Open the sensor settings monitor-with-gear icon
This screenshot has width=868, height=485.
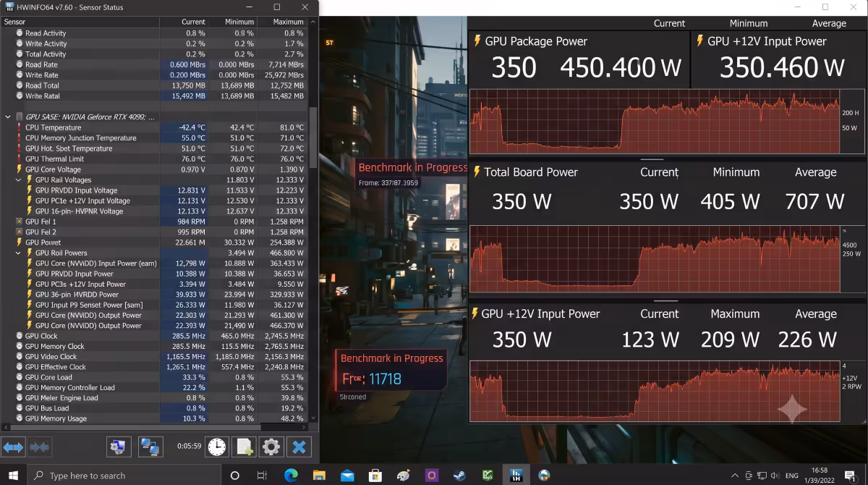[119, 447]
